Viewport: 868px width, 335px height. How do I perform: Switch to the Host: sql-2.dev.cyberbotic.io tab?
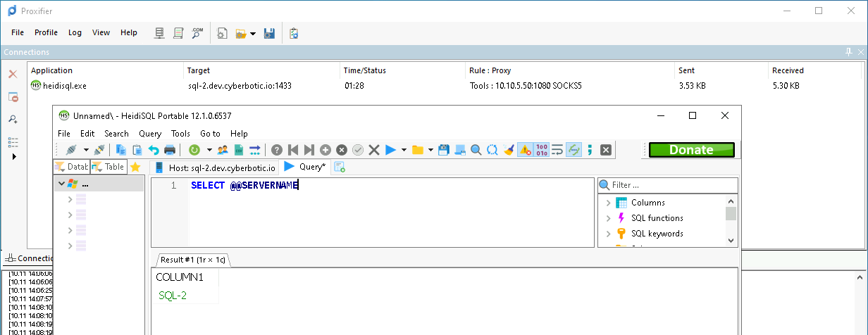click(215, 167)
